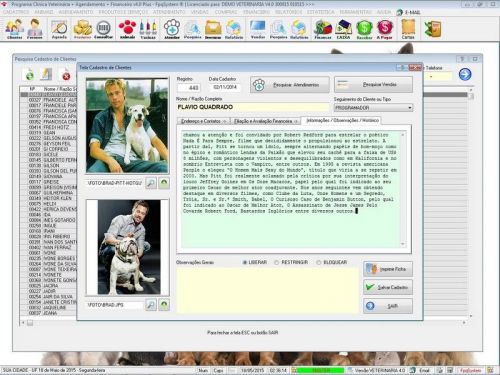Image resolution: width=500 pixels, height=375 pixels.
Task: Open the Cartas scroll icon
Action: (408, 29)
